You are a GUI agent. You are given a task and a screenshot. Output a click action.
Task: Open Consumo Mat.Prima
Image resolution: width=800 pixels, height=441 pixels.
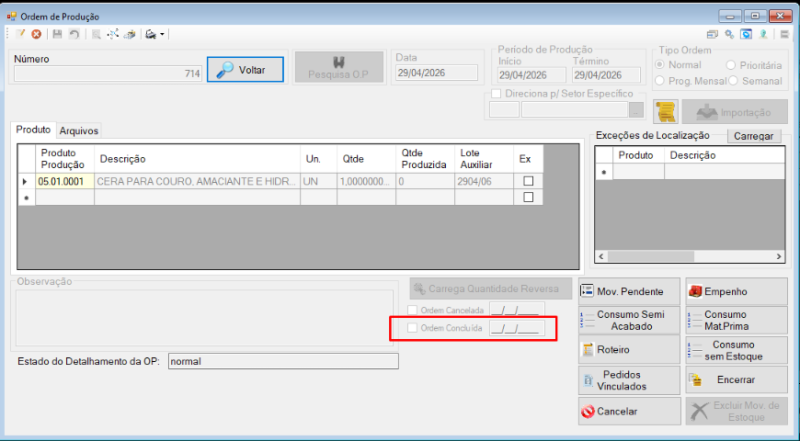click(736, 320)
